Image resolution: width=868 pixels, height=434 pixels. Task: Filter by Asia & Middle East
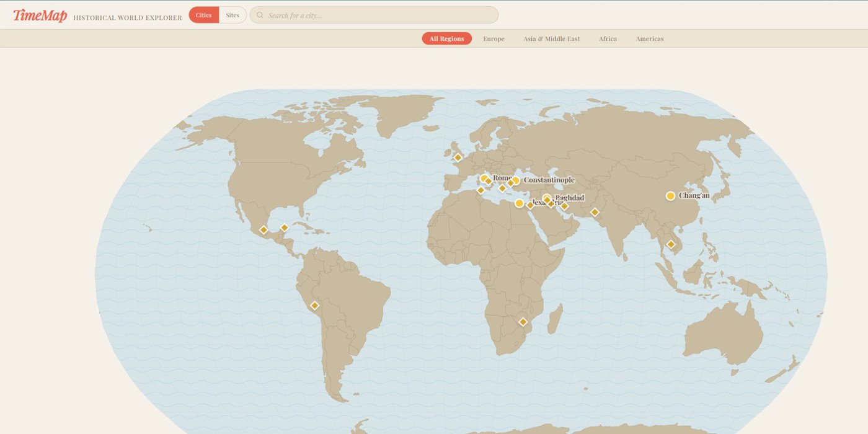[x=551, y=38]
